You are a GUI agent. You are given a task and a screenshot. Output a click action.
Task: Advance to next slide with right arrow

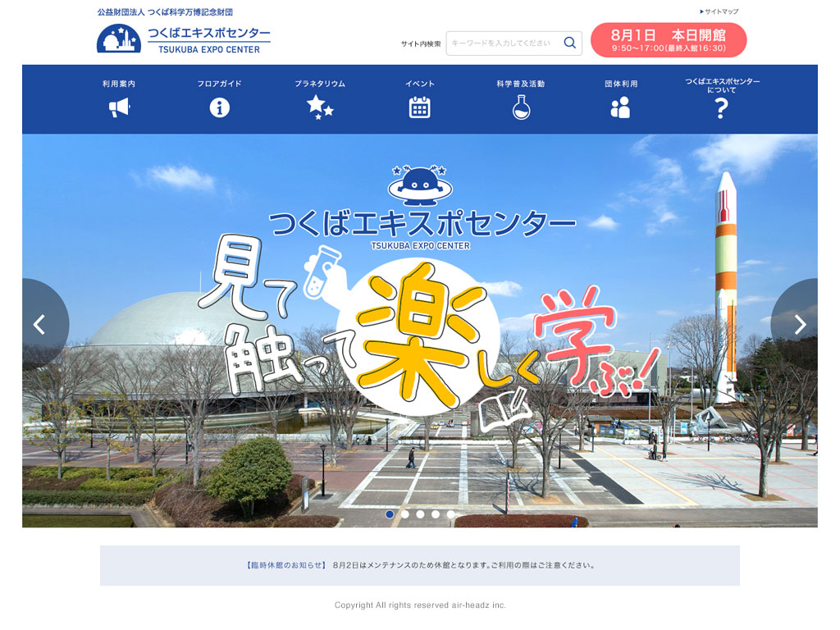click(799, 325)
